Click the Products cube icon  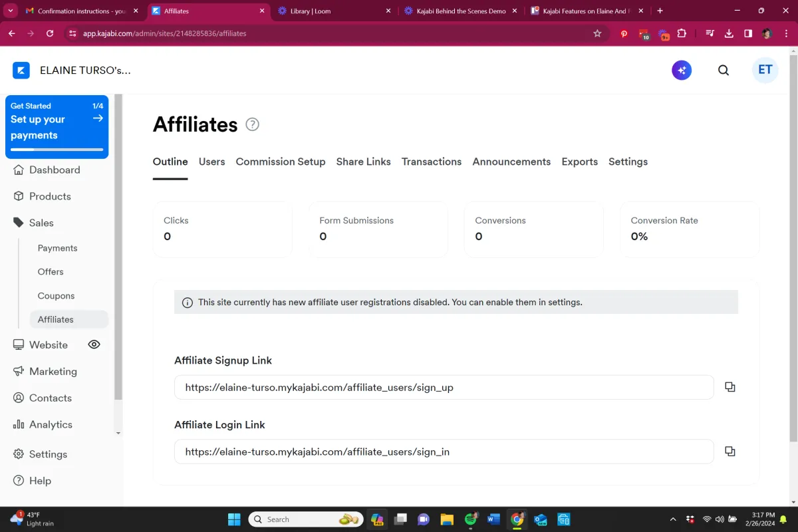[19, 196]
